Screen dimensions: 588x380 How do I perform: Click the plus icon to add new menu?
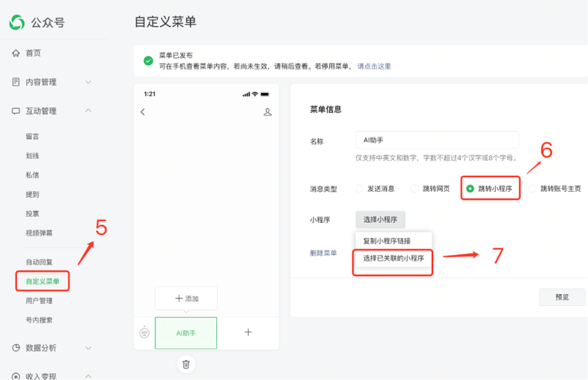click(x=248, y=332)
